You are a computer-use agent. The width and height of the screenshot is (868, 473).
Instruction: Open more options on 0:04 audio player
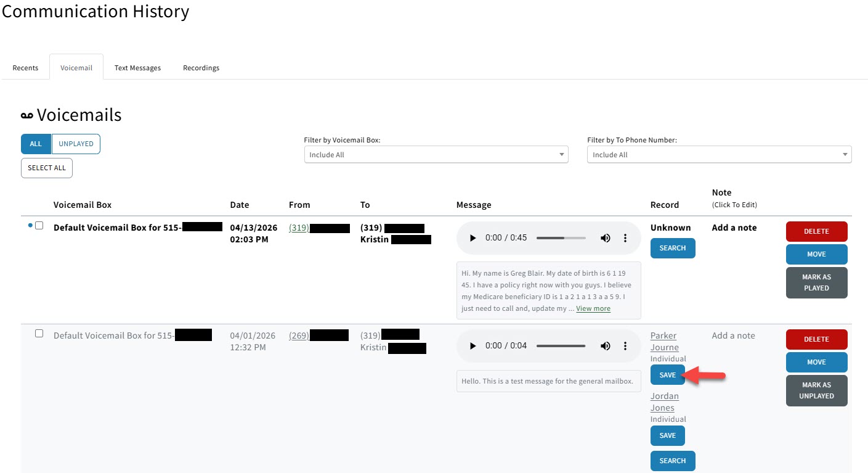tap(625, 346)
